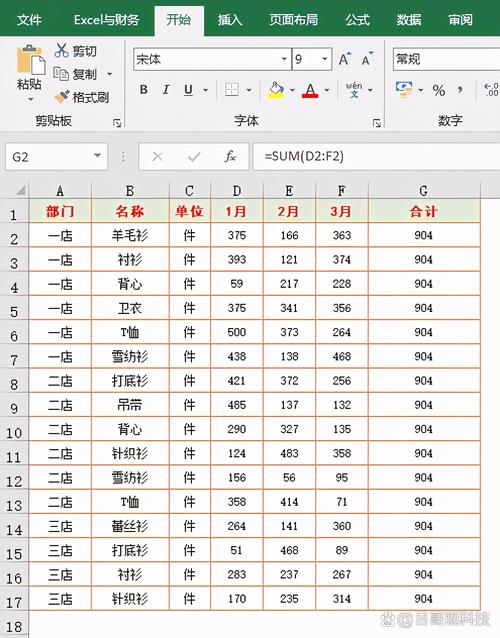The image size is (500, 638).
Task: Click header cell 部门
Action: click(60, 211)
